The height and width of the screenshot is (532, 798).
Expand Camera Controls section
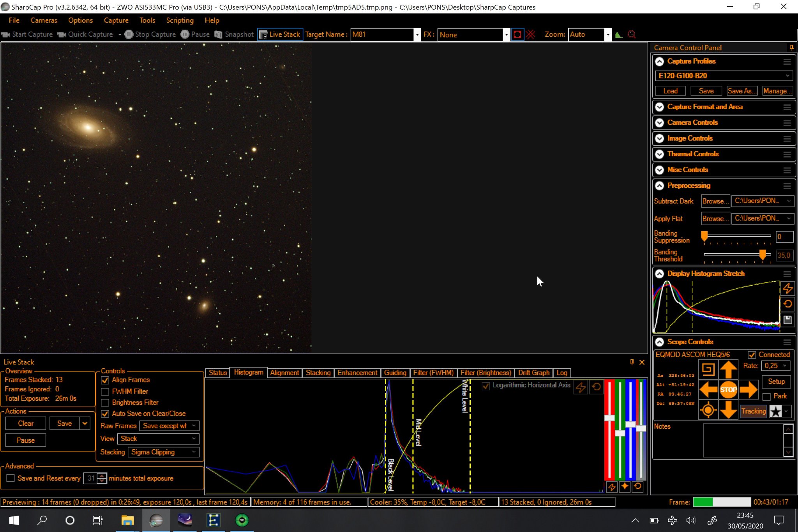(659, 123)
